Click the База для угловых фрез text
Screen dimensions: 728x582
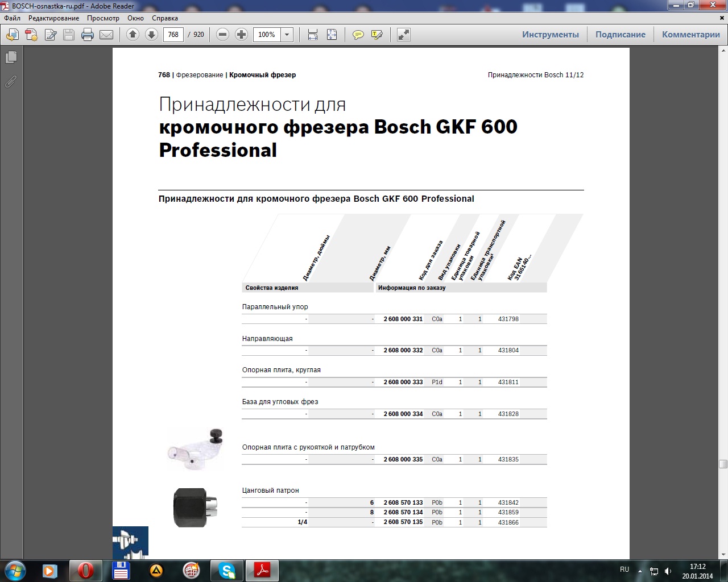pos(280,402)
